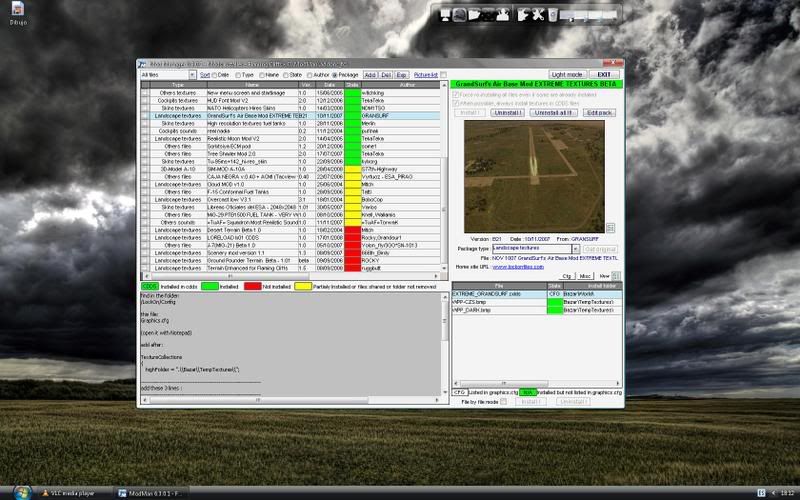The height and width of the screenshot is (500, 800).
Task: Open the Misc button
Action: point(585,276)
